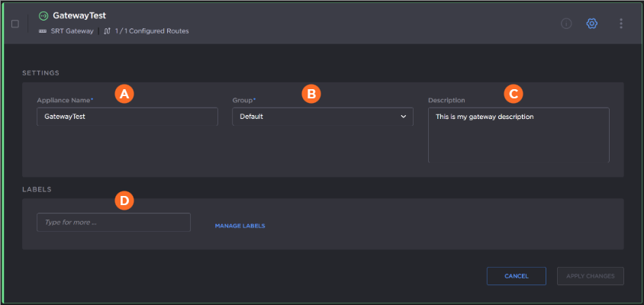Click the orange C callout marker
644x305 pixels.
point(513,93)
